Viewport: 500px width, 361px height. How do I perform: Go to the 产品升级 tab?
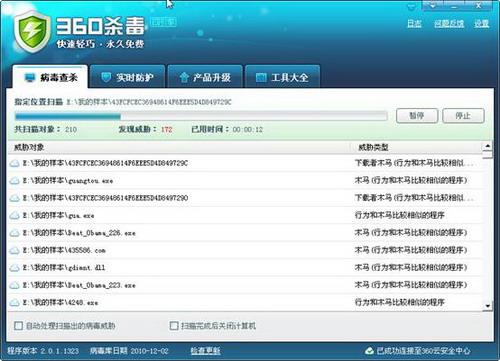click(x=205, y=77)
